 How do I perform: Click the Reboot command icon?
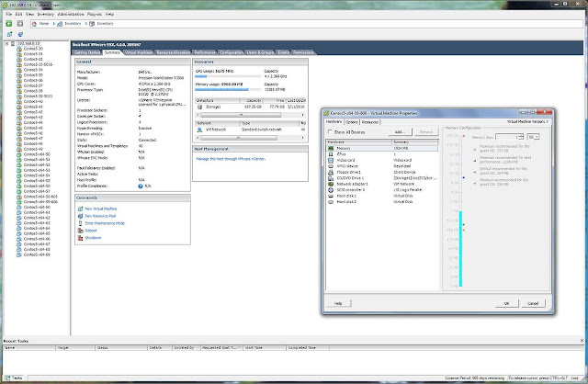pyautogui.click(x=80, y=231)
